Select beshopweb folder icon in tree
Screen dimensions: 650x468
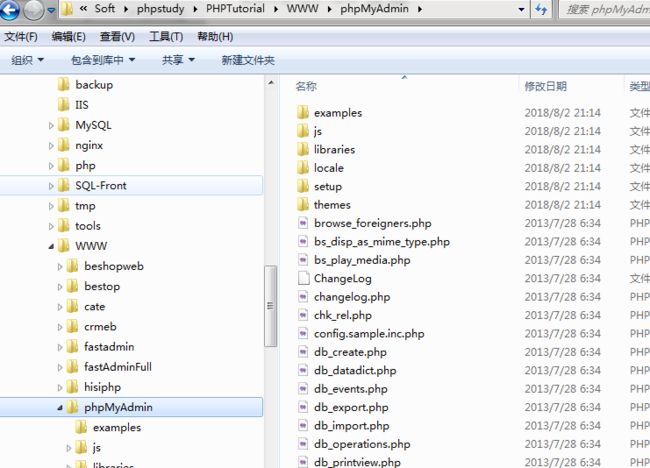pos(72,266)
